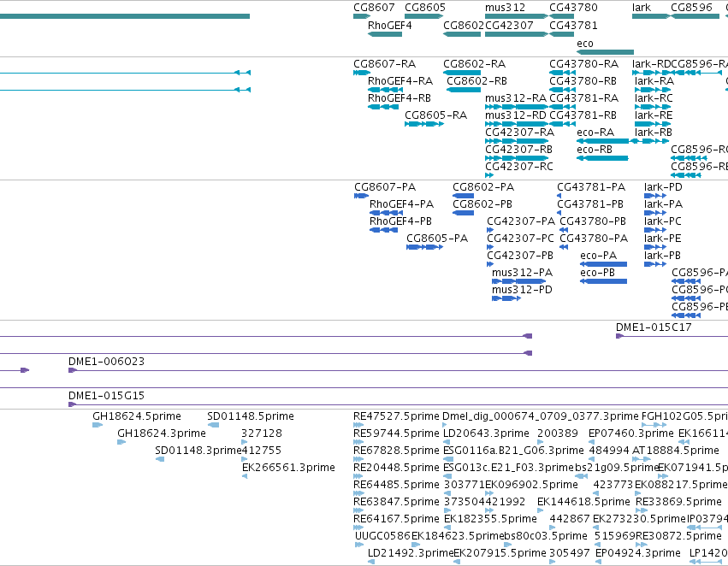The width and height of the screenshot is (728, 566).
Task: Click the CG43781-RB transcript label
Action: click(x=583, y=115)
